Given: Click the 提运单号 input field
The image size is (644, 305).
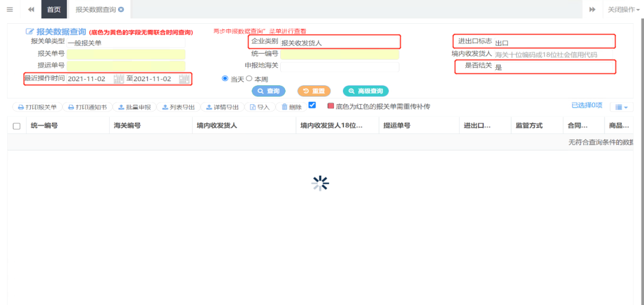Looking at the screenshot, I should point(126,66).
